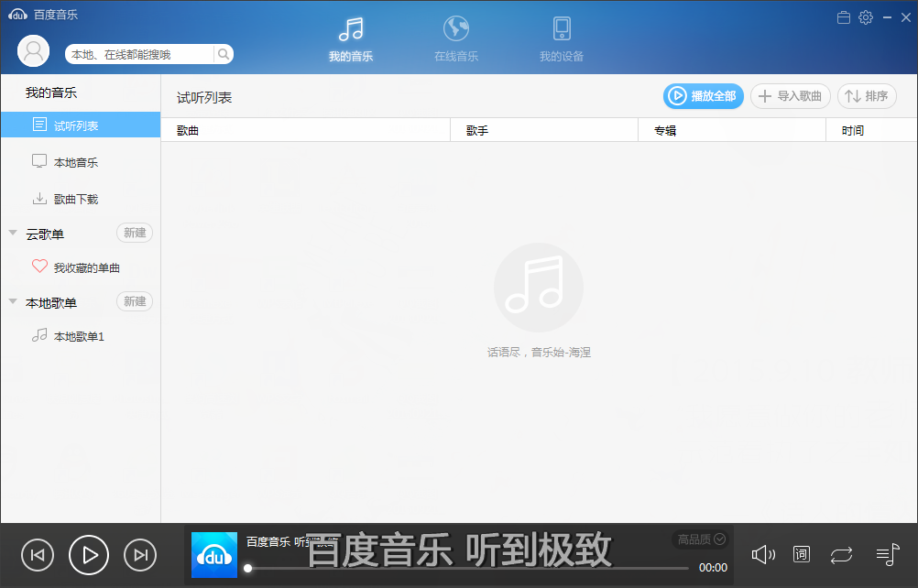
Task: Create new 云歌单 with 新建 button
Action: coord(135,233)
